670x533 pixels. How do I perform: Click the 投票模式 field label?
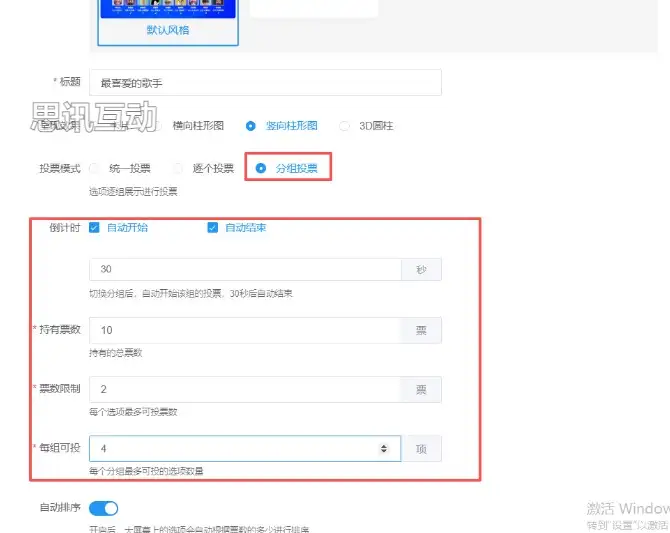click(60, 168)
